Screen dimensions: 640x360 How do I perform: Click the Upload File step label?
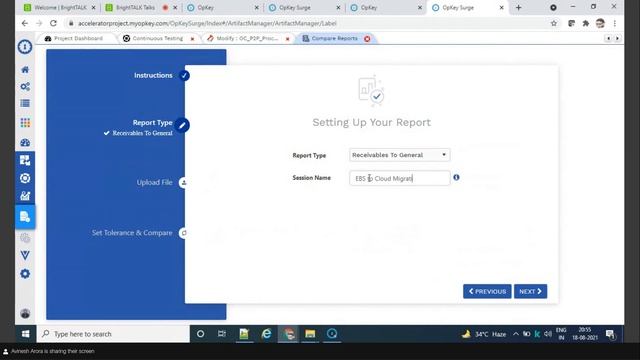[x=154, y=182]
